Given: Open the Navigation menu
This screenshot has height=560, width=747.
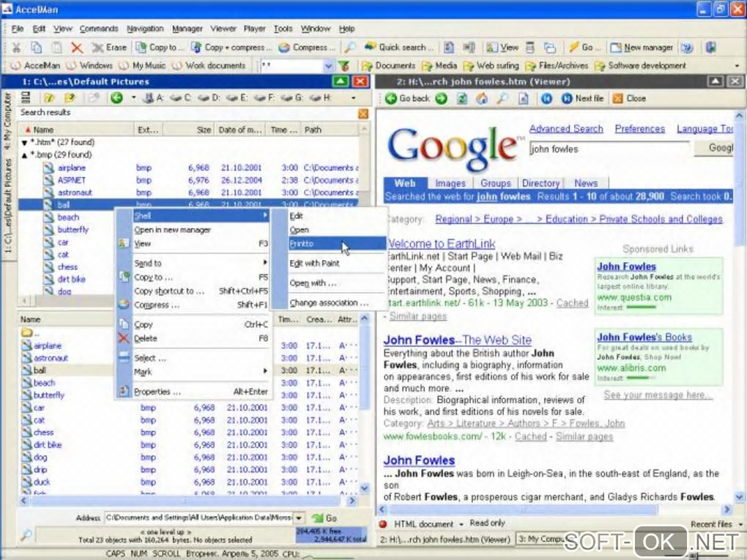Looking at the screenshot, I should (x=145, y=29).
